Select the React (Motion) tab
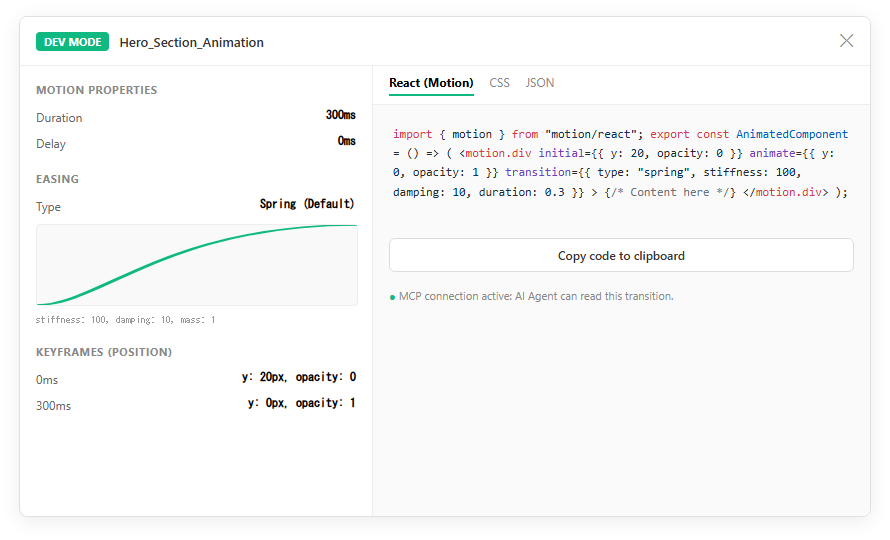 point(431,83)
